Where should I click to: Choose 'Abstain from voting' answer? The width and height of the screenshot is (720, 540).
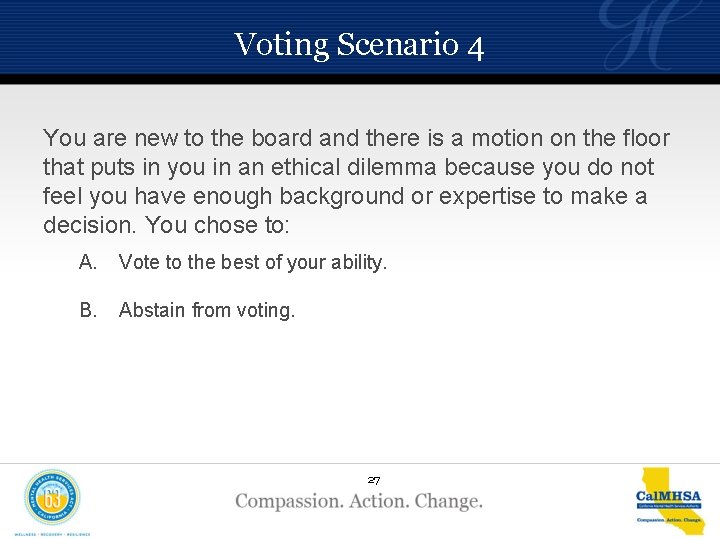(x=207, y=310)
